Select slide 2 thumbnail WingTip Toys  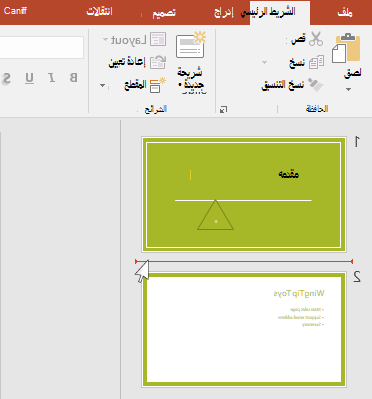pos(244,329)
